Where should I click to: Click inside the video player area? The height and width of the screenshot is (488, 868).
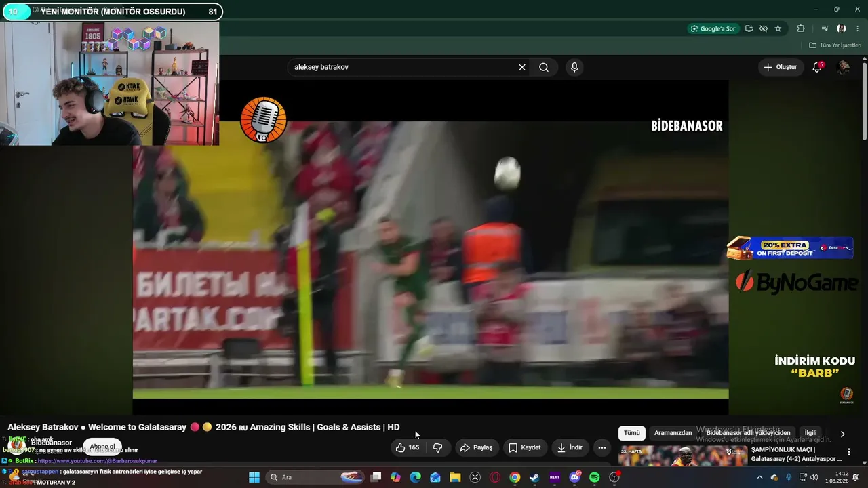pyautogui.click(x=431, y=247)
